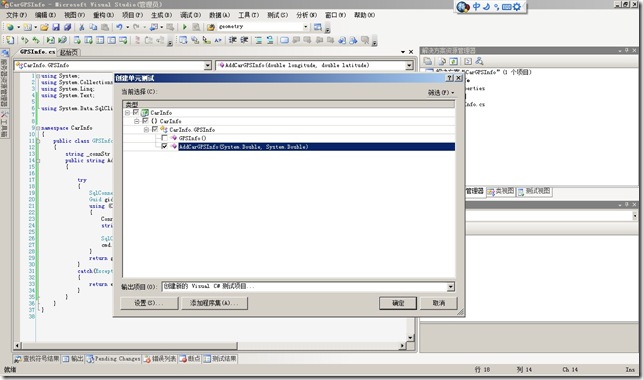The image size is (643, 380).
Task: Click Refresh icon in Solution Explorer toolbar
Action: [x=453, y=61]
